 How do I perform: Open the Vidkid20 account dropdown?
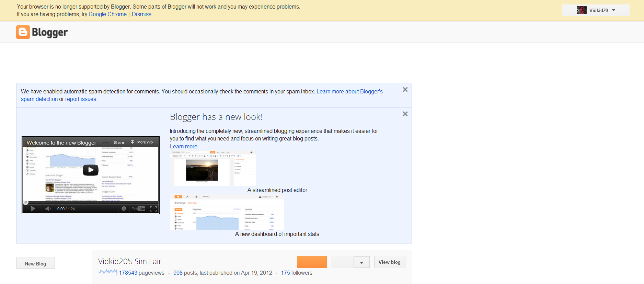coord(596,10)
